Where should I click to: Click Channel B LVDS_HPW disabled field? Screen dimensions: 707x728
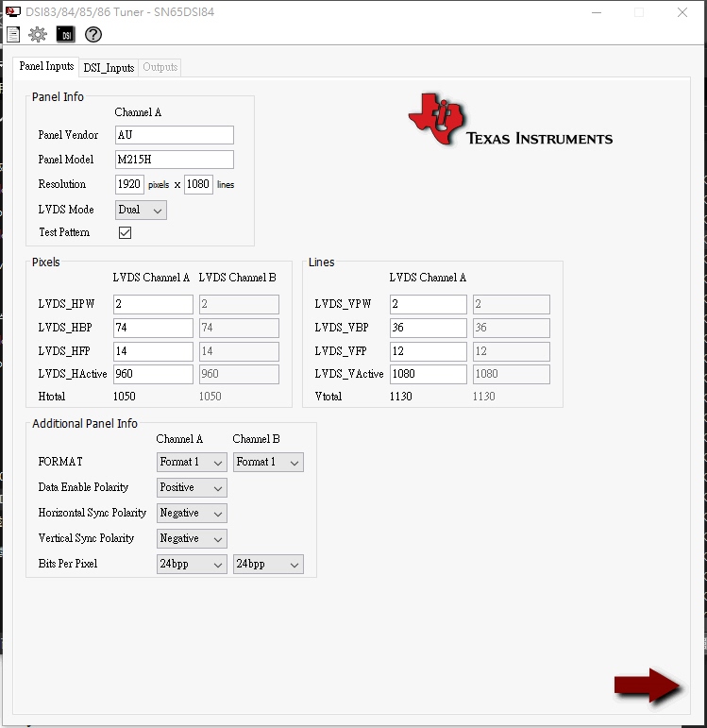(x=239, y=304)
